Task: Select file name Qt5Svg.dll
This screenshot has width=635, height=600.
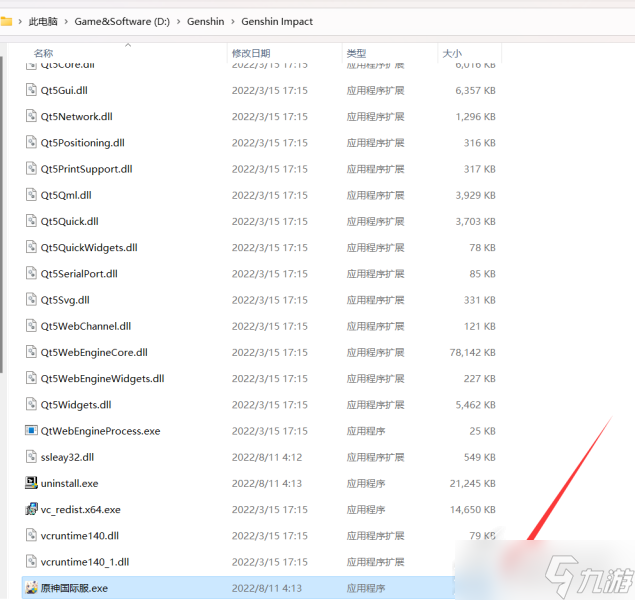Action: 65,300
